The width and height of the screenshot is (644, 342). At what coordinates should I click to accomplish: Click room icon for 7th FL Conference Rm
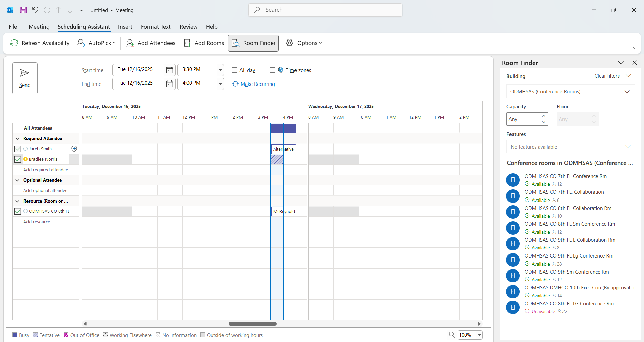pos(513,180)
